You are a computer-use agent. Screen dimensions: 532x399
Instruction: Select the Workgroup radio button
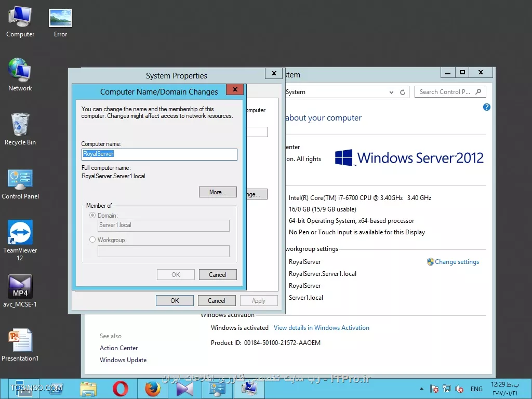[x=92, y=240]
